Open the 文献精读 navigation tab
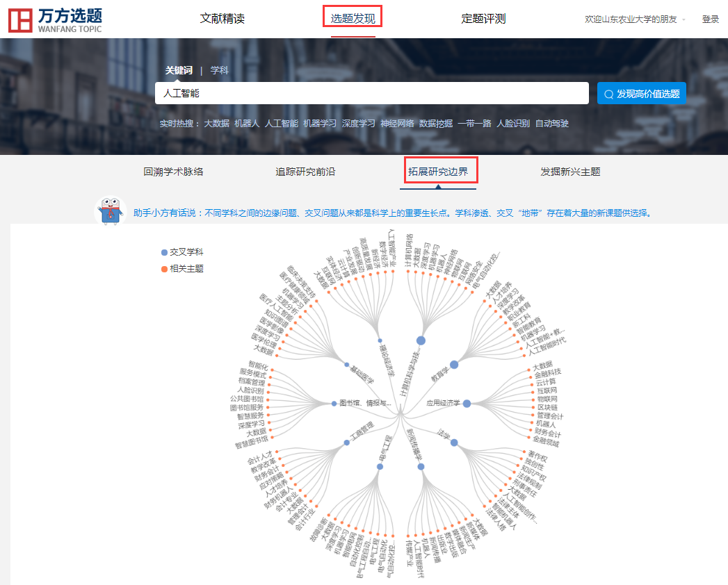 tap(223, 19)
